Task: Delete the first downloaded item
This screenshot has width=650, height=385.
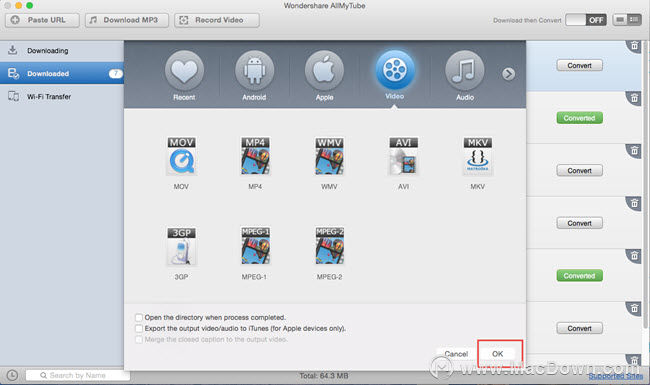Action: 634,46
